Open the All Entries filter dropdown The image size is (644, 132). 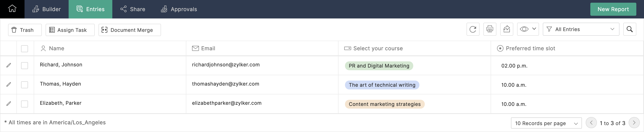[x=581, y=29]
